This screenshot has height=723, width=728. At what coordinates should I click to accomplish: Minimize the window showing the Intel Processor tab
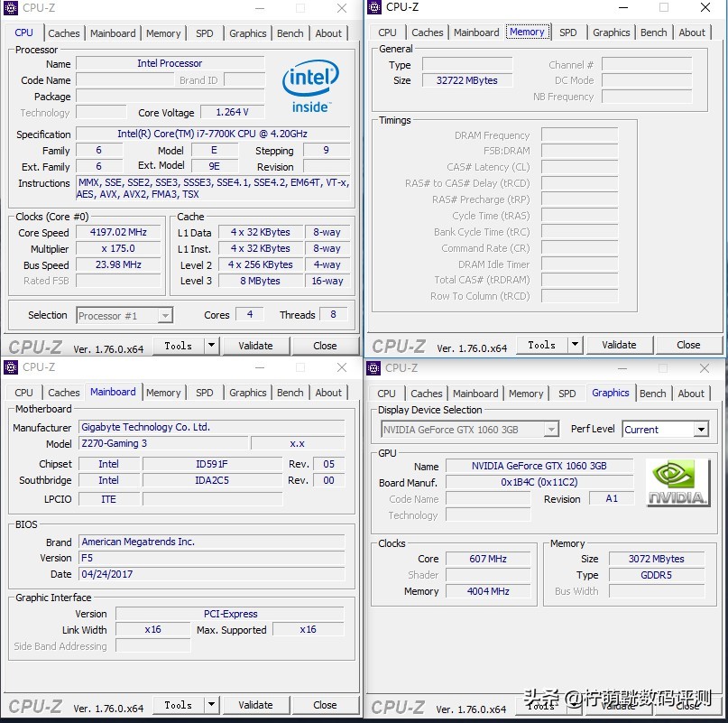tap(260, 8)
